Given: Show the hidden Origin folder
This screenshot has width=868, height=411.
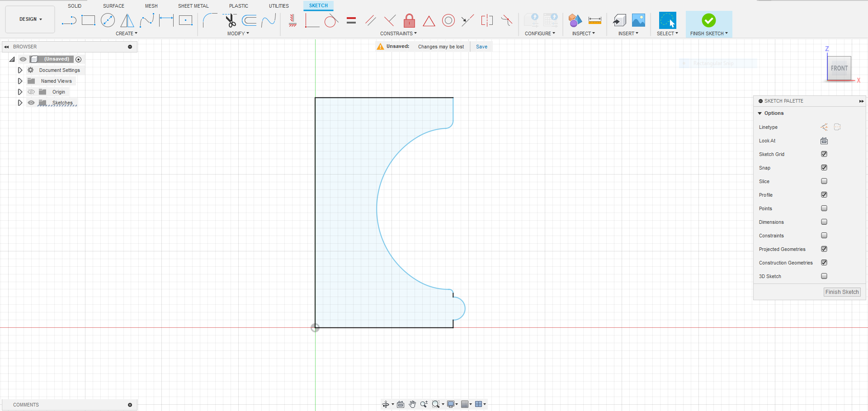Looking at the screenshot, I should [31, 92].
